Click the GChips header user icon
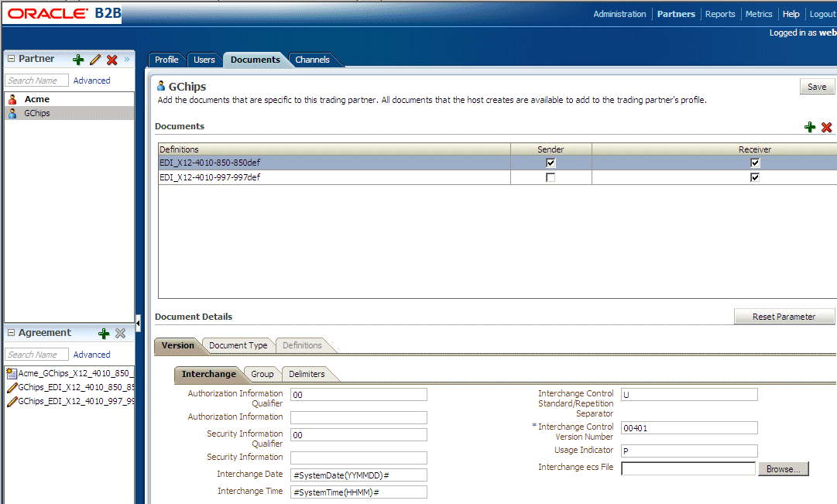The image size is (837, 504). [x=161, y=86]
